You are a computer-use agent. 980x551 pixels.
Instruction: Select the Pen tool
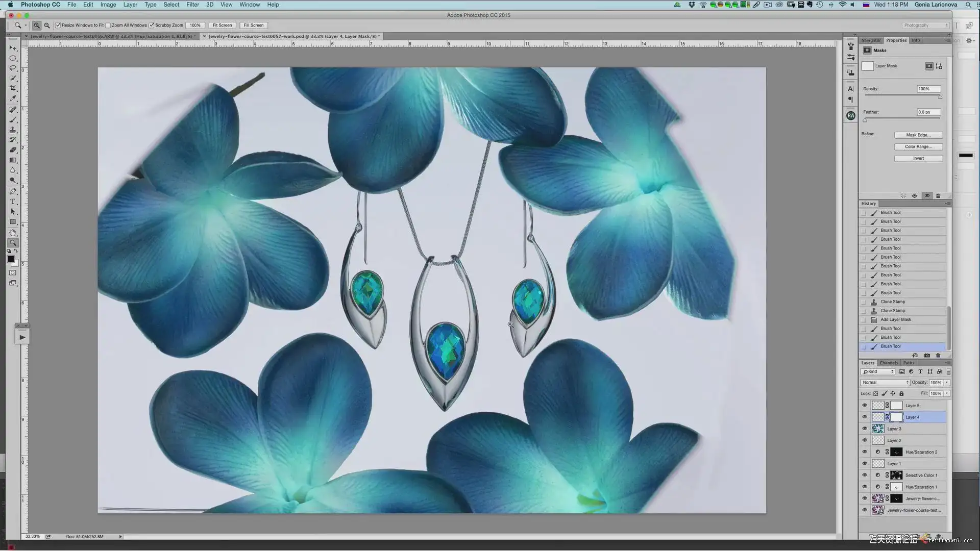pyautogui.click(x=13, y=191)
